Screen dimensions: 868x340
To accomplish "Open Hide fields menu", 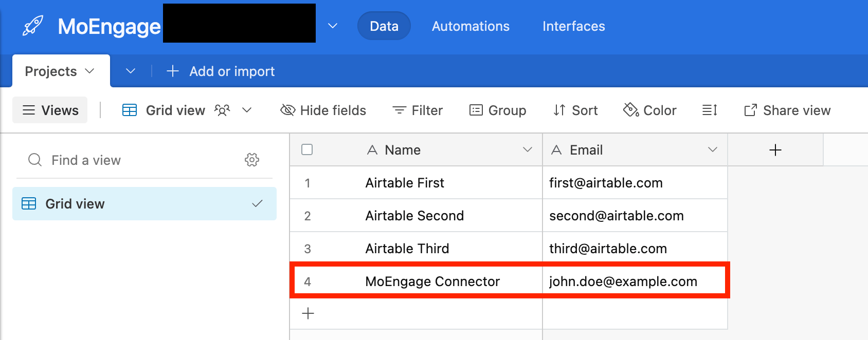I will 323,110.
